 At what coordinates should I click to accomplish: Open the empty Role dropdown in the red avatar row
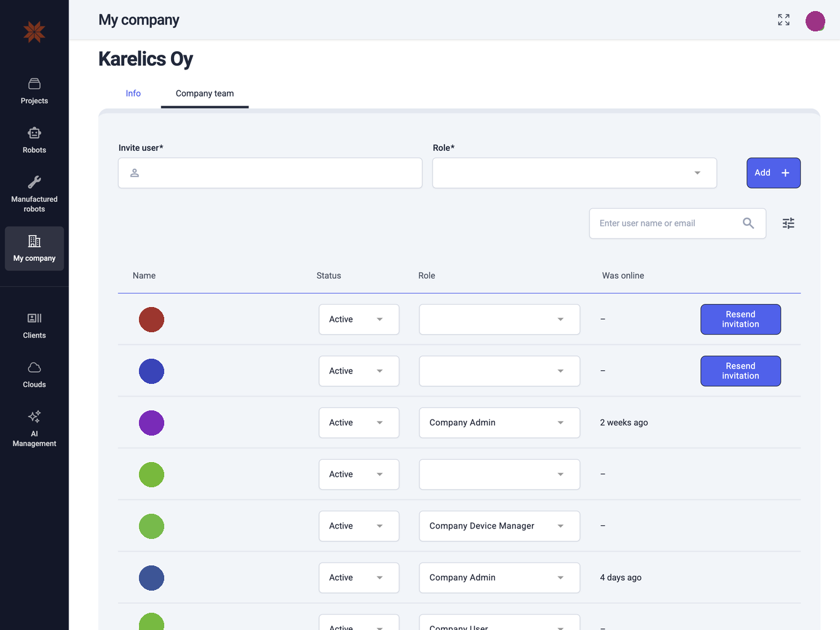coord(499,319)
